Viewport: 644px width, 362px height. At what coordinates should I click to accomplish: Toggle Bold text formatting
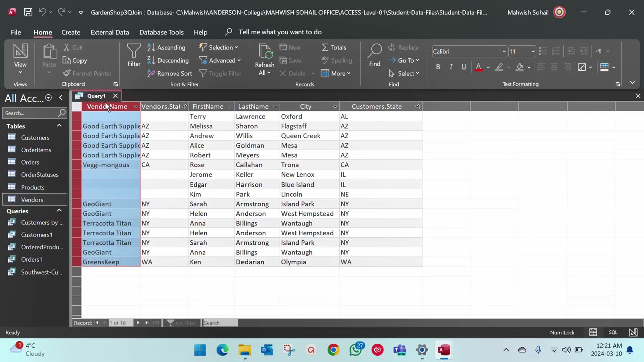click(438, 67)
